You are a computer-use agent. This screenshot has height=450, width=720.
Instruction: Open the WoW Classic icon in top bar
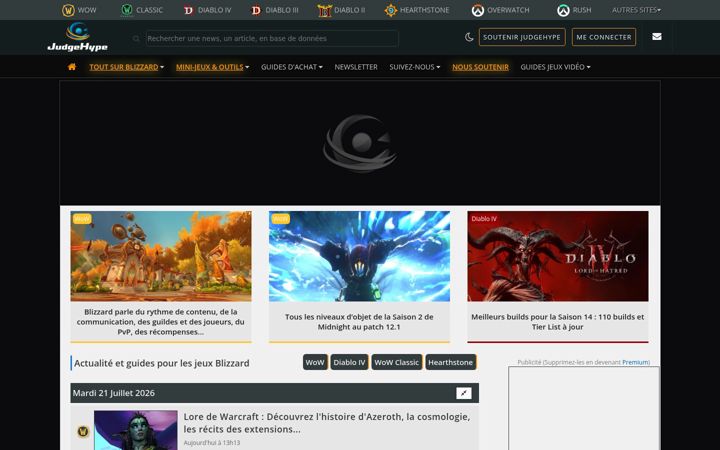(127, 10)
